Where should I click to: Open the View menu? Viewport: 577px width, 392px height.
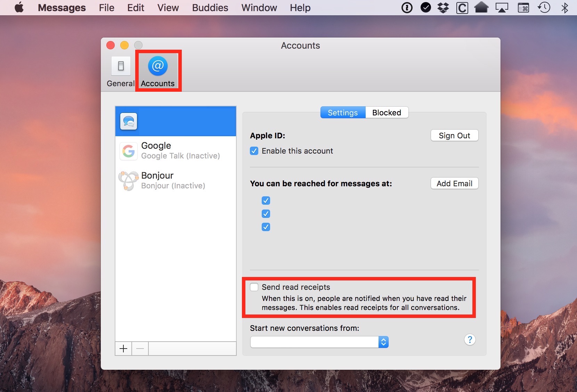pyautogui.click(x=168, y=8)
